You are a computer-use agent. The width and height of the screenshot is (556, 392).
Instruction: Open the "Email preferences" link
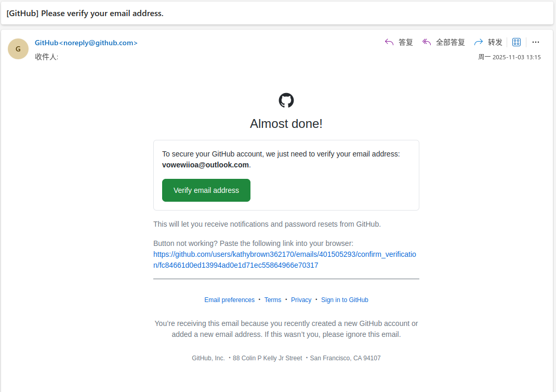click(229, 300)
